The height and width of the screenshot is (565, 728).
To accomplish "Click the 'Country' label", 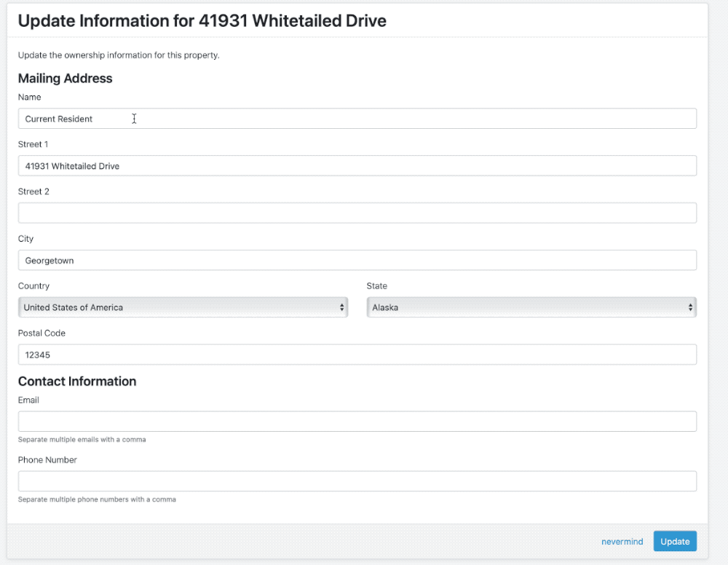I will [33, 286].
